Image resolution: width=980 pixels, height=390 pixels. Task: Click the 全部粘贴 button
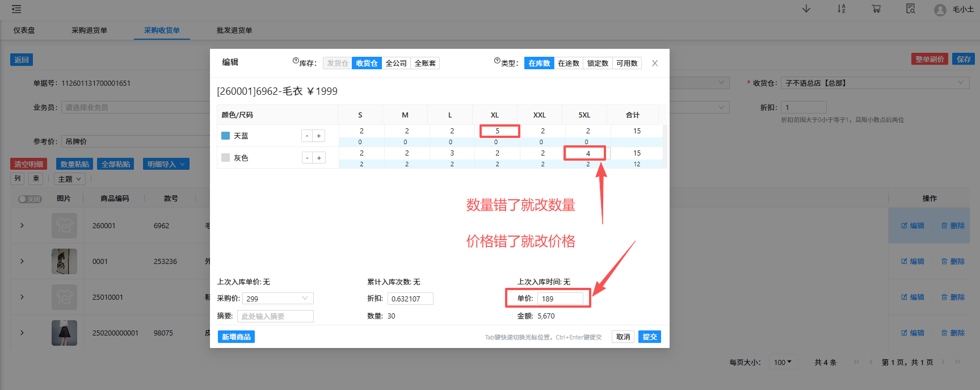tap(115, 164)
